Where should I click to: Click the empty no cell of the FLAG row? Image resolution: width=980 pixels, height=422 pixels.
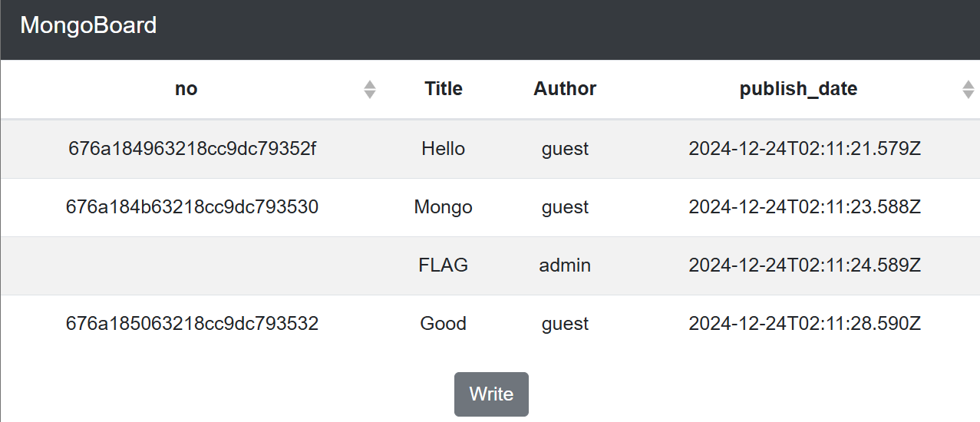(193, 265)
